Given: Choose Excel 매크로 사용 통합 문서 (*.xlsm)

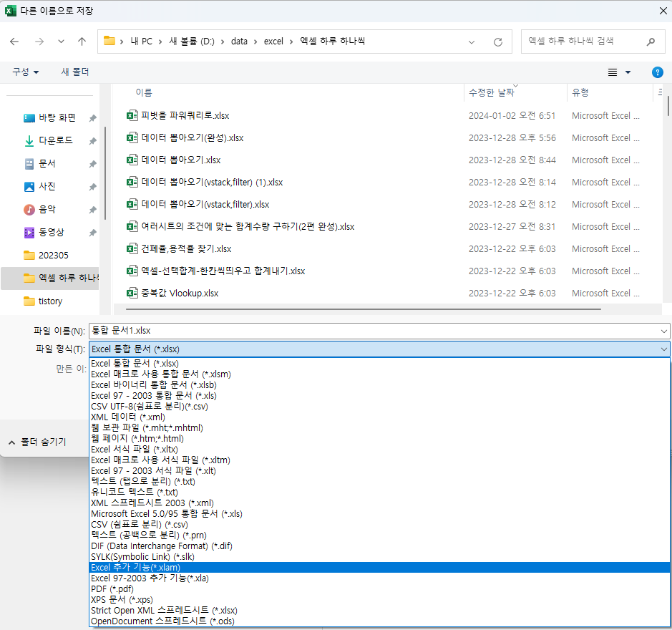Looking at the screenshot, I should tap(379, 374).
